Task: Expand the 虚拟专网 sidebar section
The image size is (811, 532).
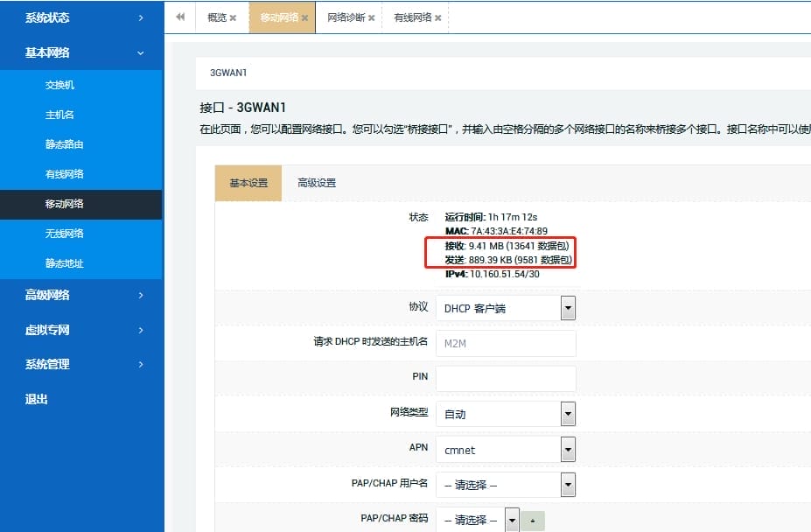Action: pos(81,330)
